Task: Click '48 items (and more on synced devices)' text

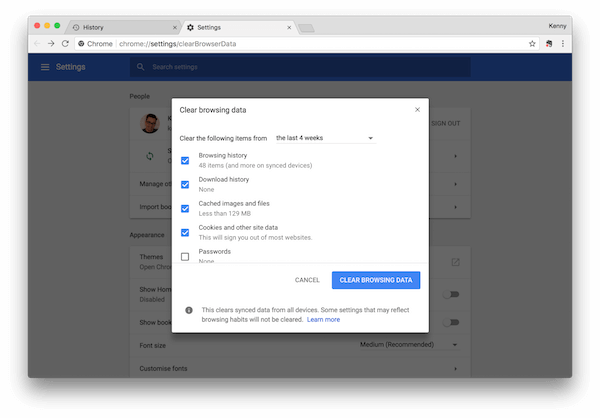Action: 255,165
